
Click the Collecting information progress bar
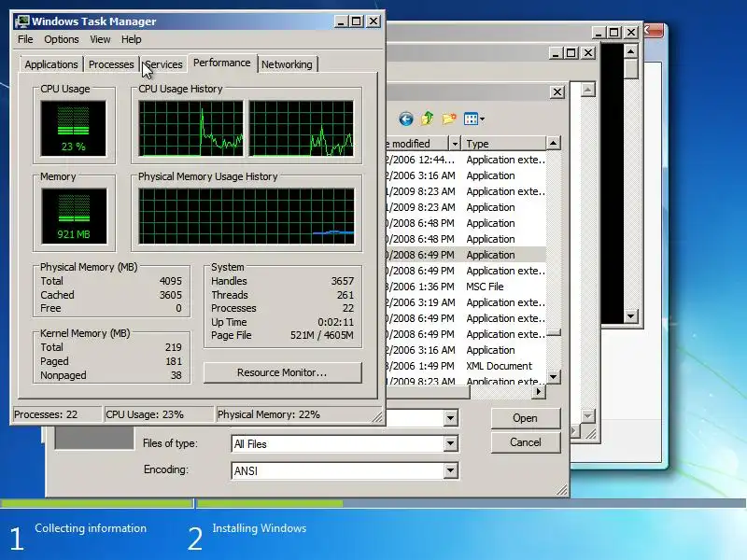[x=97, y=503]
